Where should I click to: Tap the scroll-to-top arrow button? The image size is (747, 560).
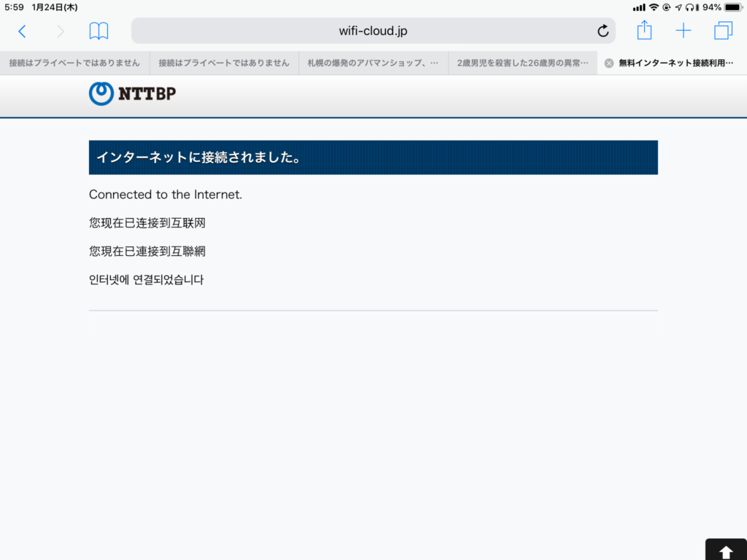pos(726,550)
